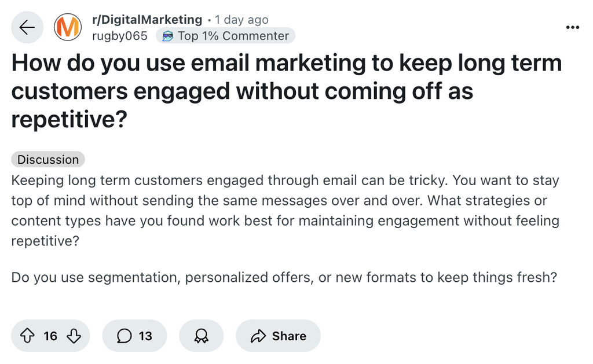Screen dimensions: 593x364
Task: Click the comment count of 13
Action: pyautogui.click(x=145, y=336)
